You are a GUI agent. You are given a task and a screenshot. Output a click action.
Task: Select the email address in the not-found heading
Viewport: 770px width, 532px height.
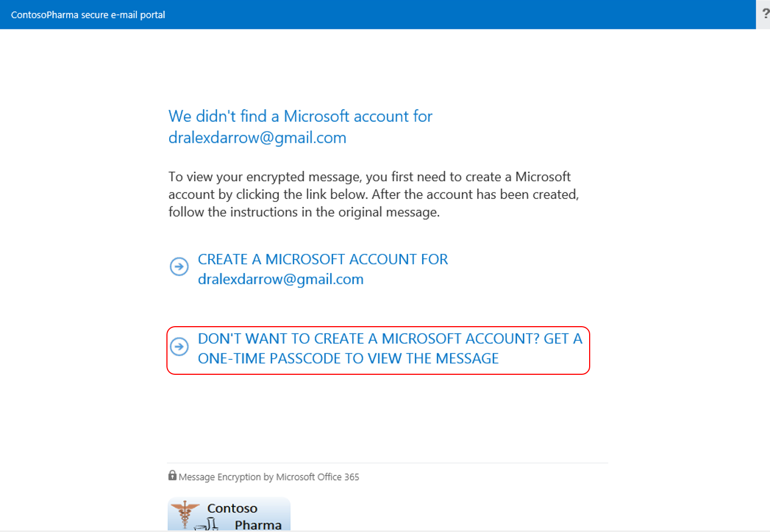[257, 137]
